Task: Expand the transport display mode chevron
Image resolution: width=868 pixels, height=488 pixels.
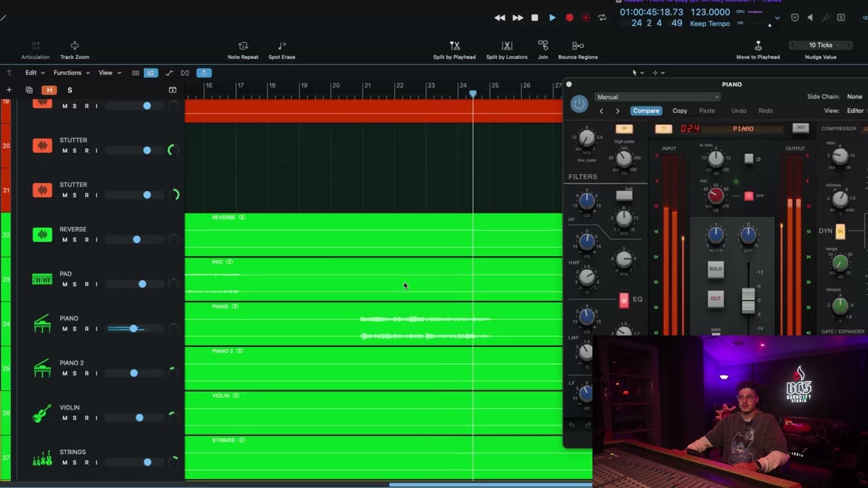Action: coord(777,18)
